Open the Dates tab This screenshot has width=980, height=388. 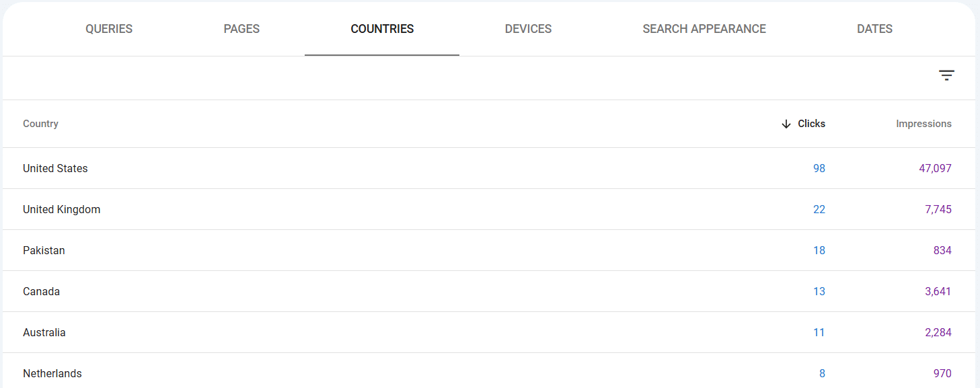click(x=874, y=29)
